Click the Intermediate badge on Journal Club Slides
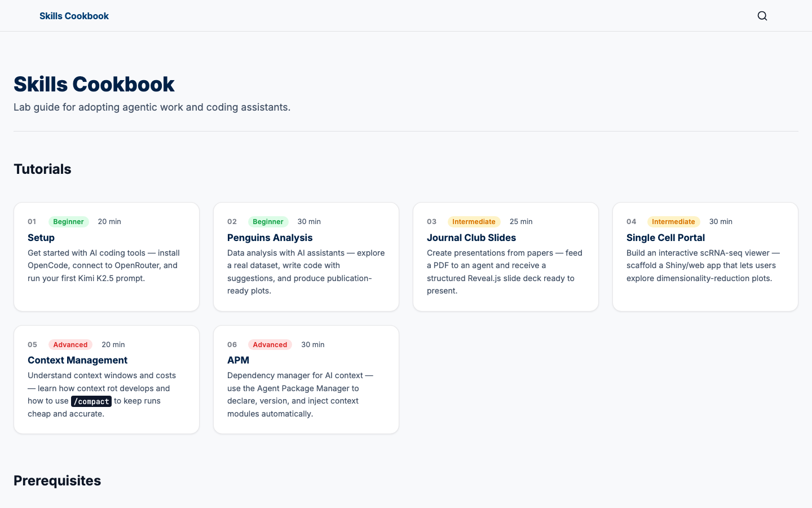Screen dimensions: 812x508 474,222
